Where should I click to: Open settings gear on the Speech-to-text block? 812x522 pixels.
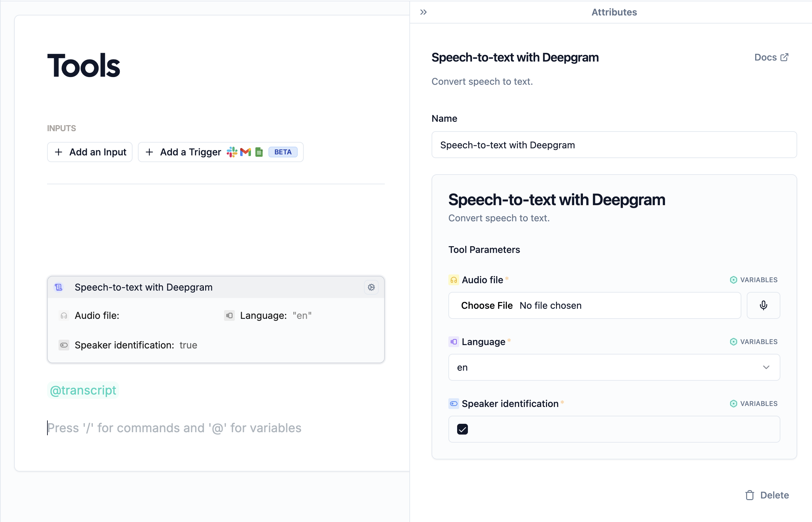click(371, 287)
